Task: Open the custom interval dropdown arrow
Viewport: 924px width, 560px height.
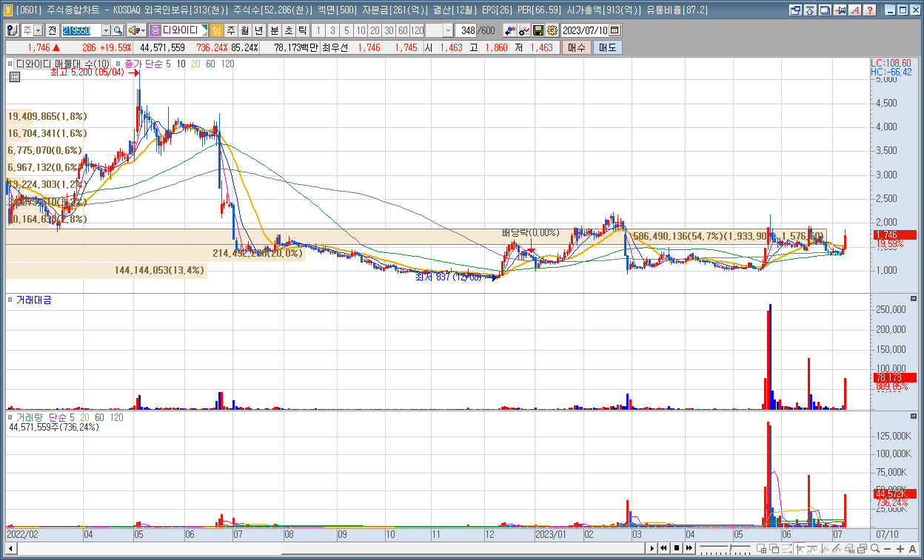Action: point(448,30)
